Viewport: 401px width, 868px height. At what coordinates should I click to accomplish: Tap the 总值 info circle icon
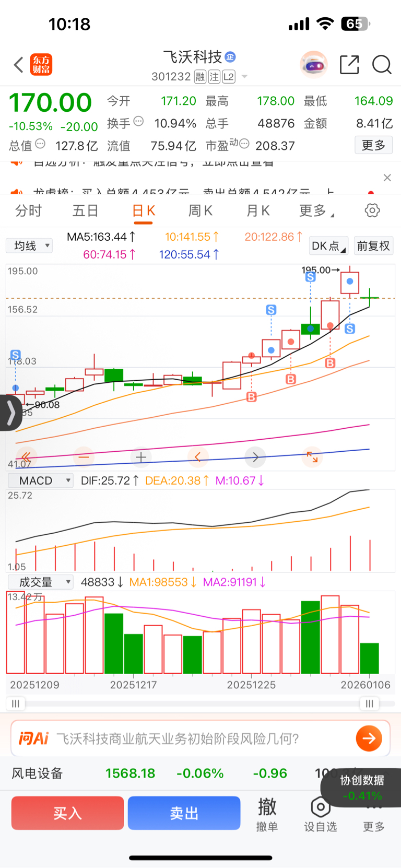40,144
